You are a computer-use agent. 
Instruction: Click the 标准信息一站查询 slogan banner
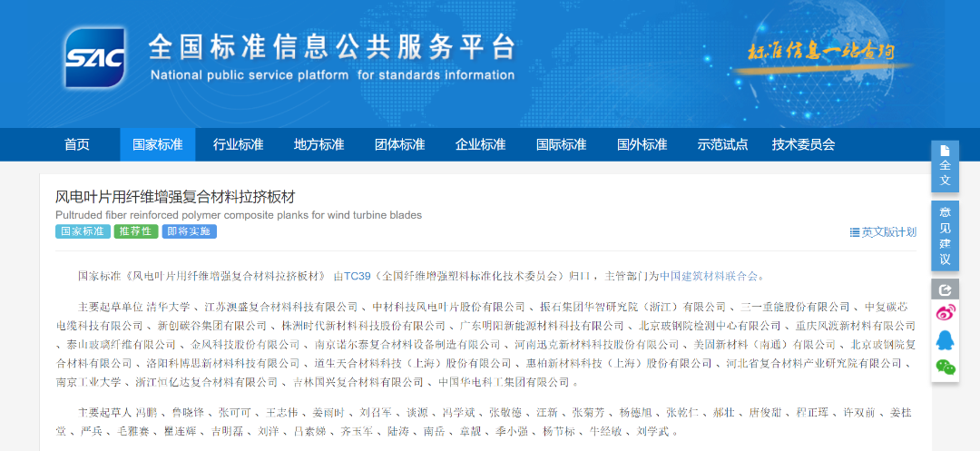[x=820, y=52]
